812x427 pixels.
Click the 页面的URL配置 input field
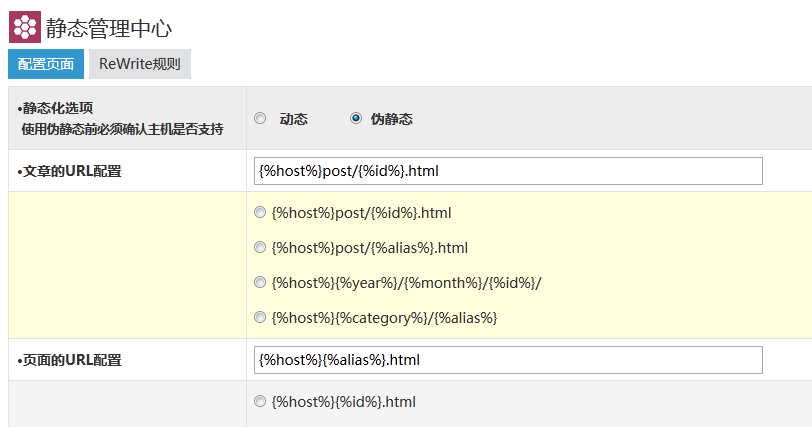pos(508,360)
